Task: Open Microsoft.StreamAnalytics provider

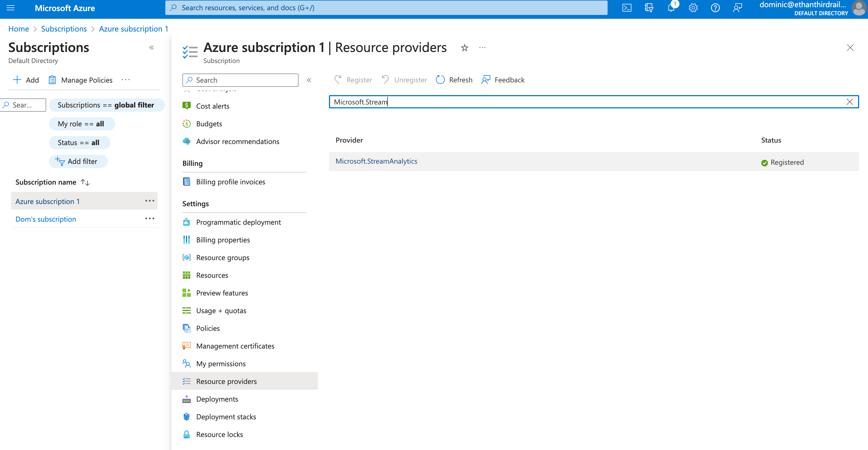Action: (377, 161)
